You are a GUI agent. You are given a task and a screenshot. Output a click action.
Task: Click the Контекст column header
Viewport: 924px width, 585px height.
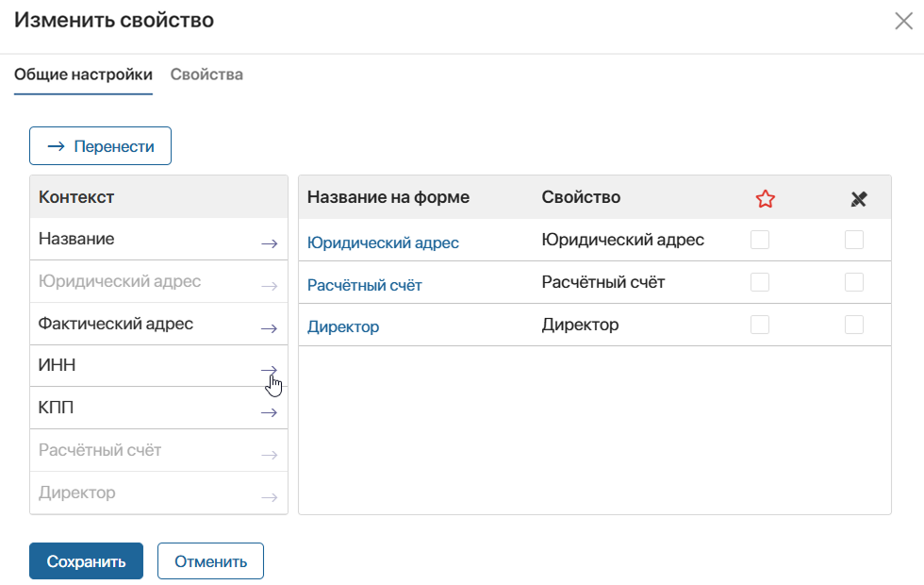[x=76, y=197]
